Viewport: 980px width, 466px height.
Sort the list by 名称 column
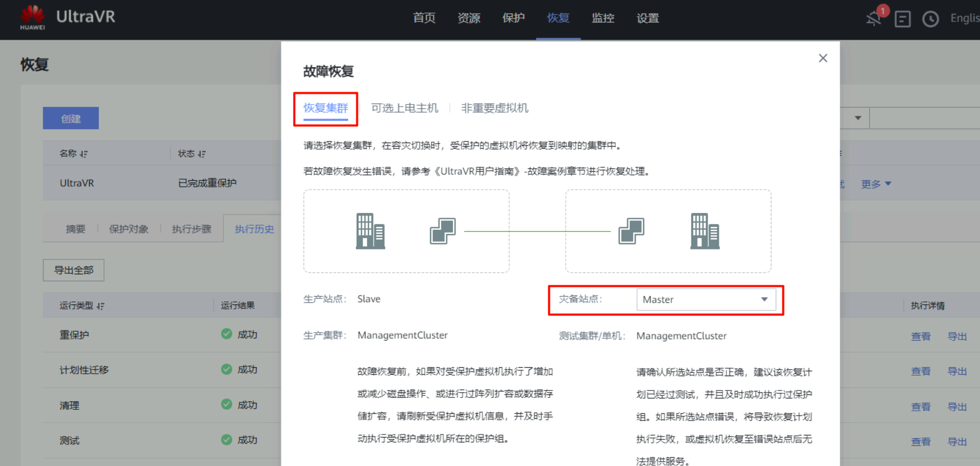pyautogui.click(x=83, y=154)
